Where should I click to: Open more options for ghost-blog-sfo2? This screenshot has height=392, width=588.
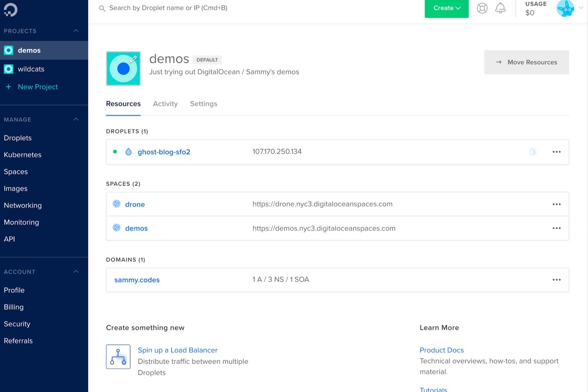pos(557,152)
